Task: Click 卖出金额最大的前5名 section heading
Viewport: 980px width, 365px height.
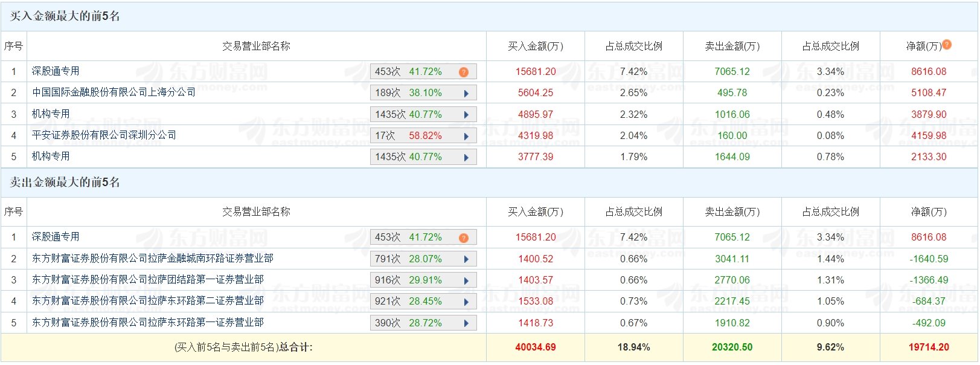Action: point(65,182)
